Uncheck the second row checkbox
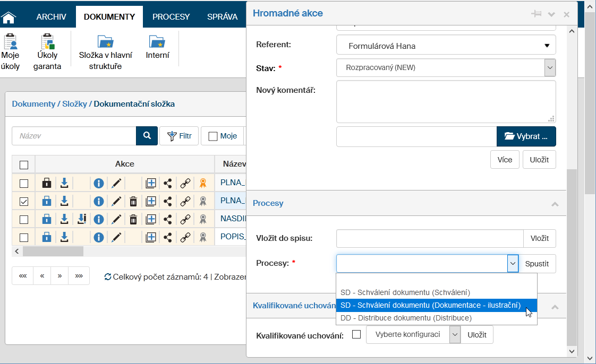The height and width of the screenshot is (364, 596). (23, 201)
